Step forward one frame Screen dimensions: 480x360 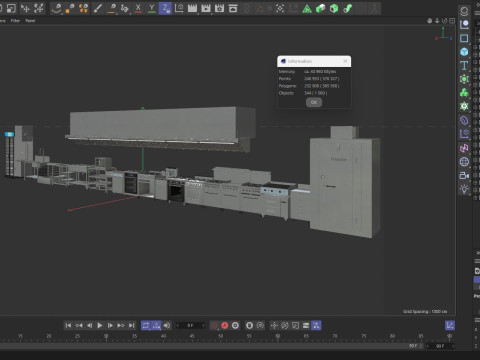(x=110, y=325)
